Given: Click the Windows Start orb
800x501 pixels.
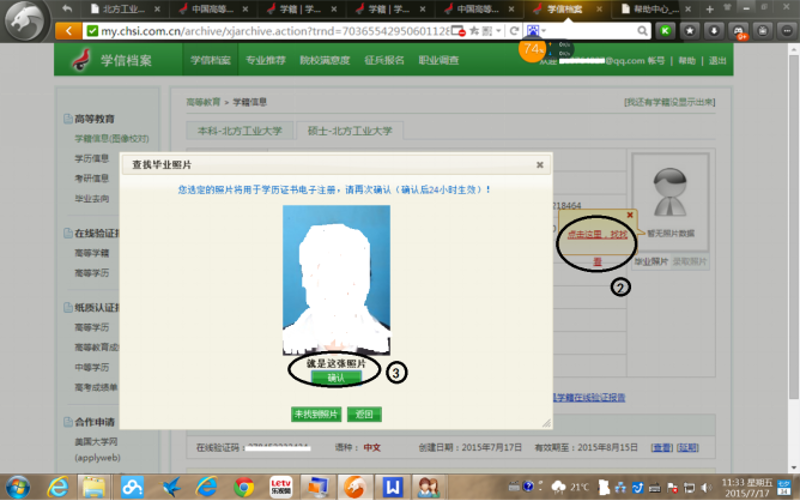Looking at the screenshot, I should 17,487.
